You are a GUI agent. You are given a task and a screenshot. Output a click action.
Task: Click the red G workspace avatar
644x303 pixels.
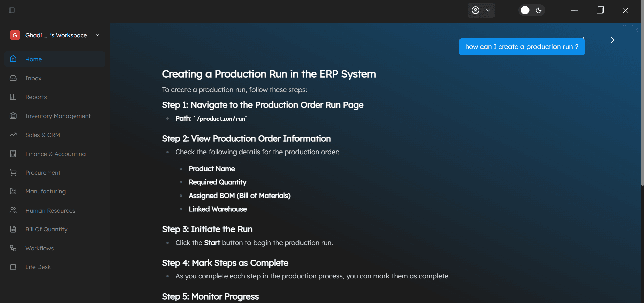coord(15,35)
